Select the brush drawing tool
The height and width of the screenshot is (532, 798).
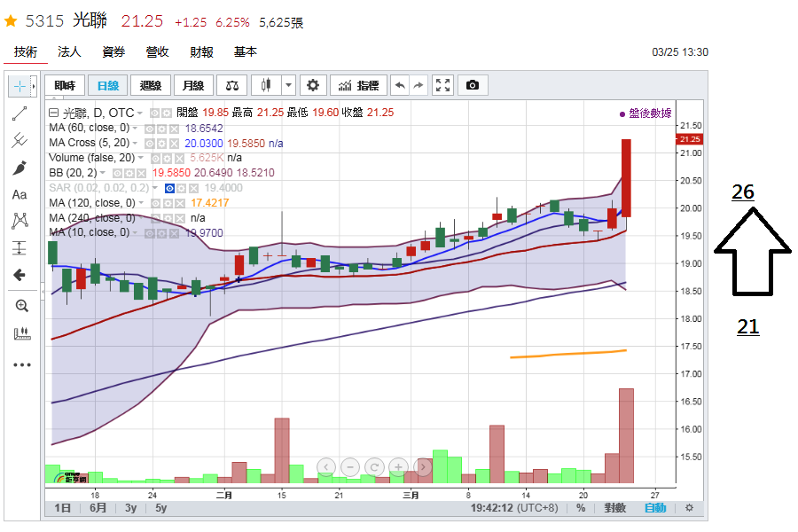coord(20,168)
